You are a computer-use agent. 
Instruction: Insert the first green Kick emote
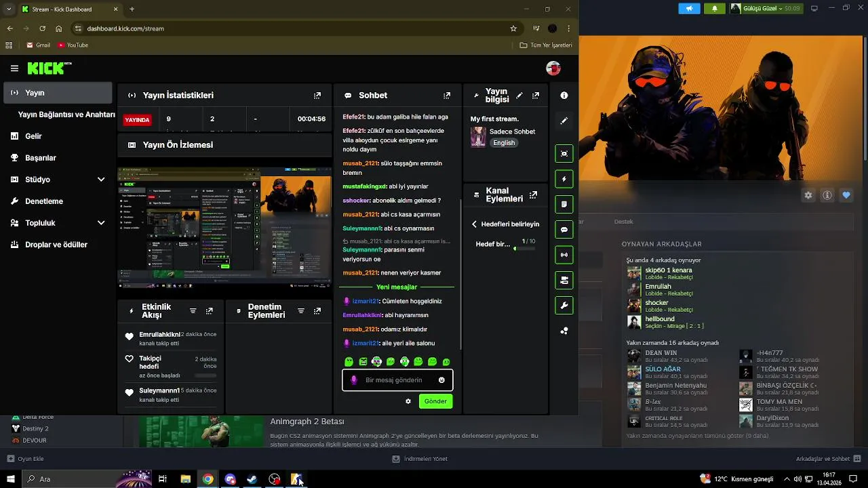click(x=349, y=362)
